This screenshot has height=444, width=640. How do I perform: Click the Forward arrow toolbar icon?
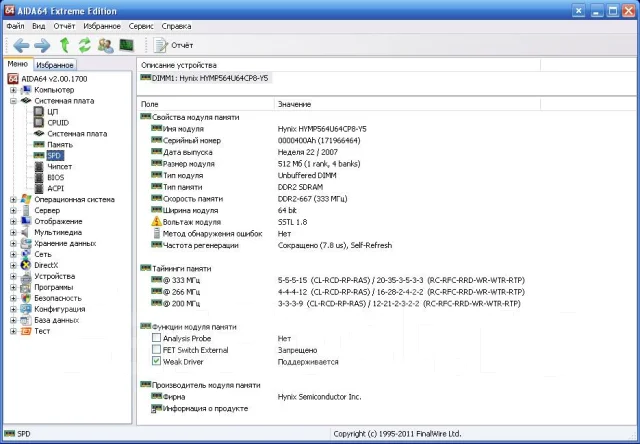pos(42,45)
